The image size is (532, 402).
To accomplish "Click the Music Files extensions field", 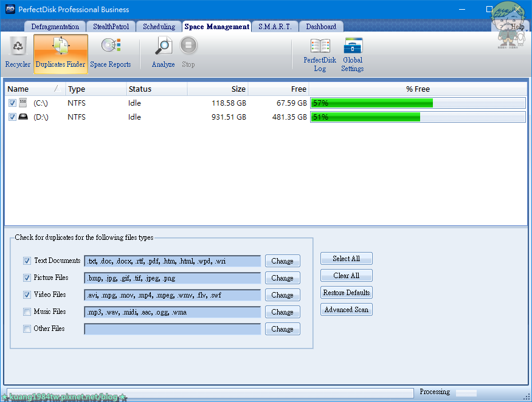I will coord(172,312).
